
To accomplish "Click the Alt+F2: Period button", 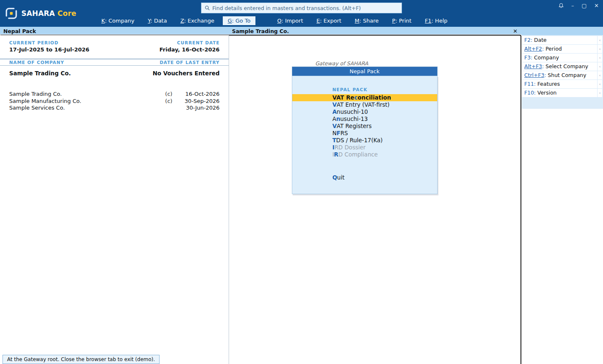I will 559,49.
